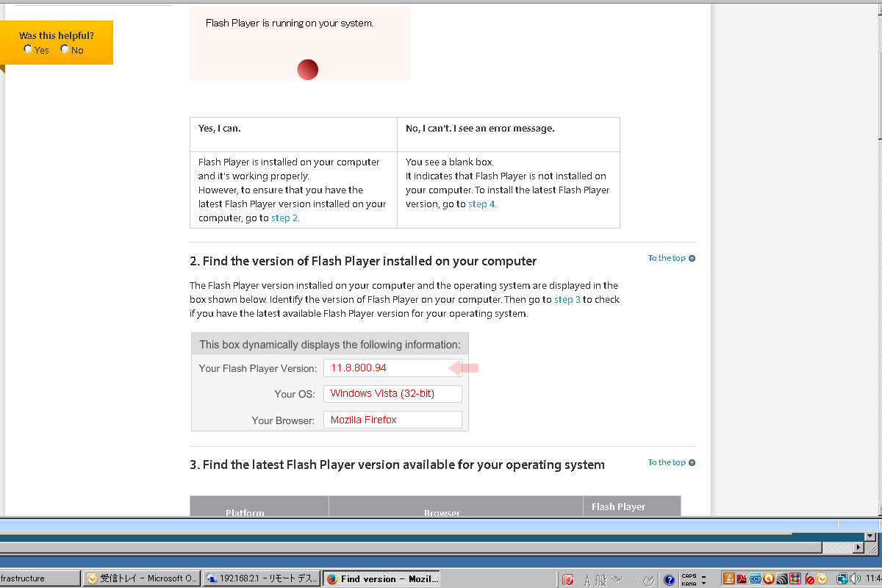
Task: Click To the top beside step 3 heading
Action: 667,462
